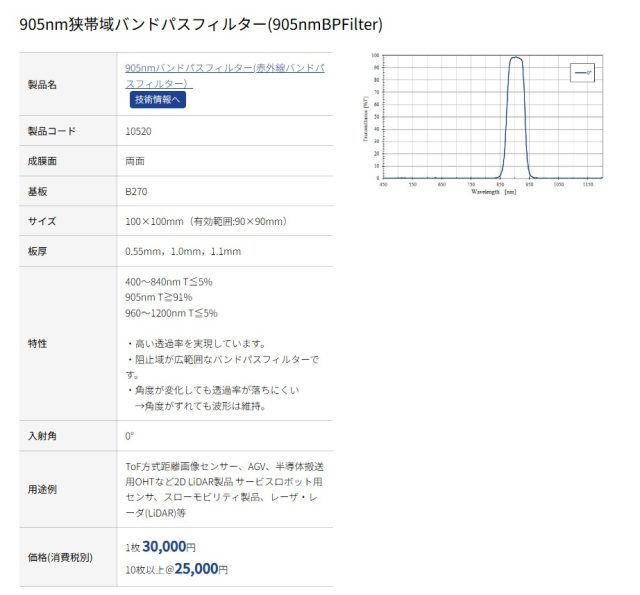The height and width of the screenshot is (595, 640).
Task: Click the 905nm T≧91% spec line
Action: 159,297
